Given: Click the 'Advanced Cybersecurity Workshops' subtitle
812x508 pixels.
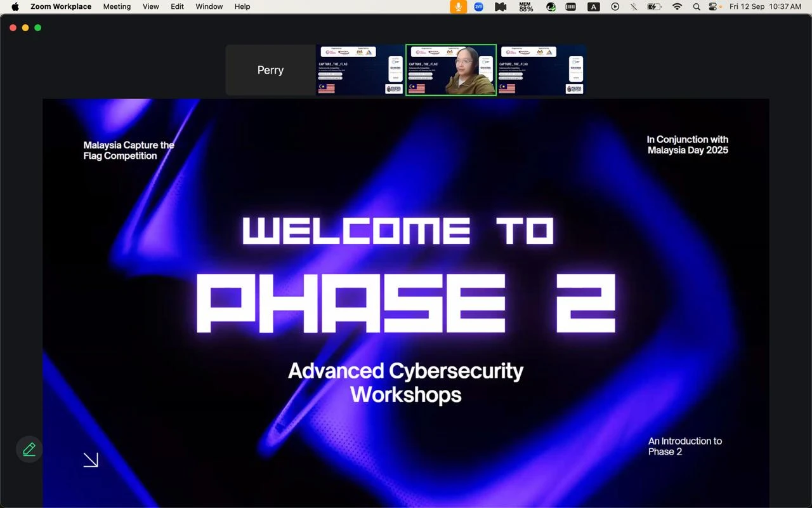Looking at the screenshot, I should (x=406, y=382).
